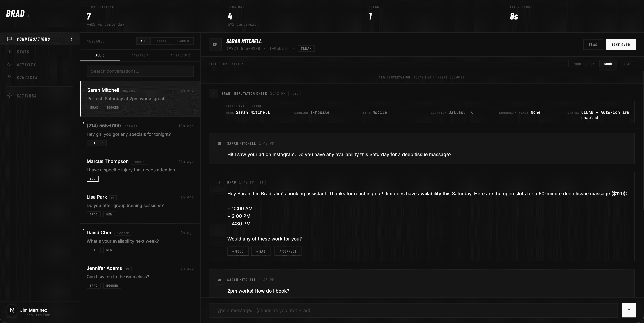Open the Activity pulse icon

coord(10,65)
